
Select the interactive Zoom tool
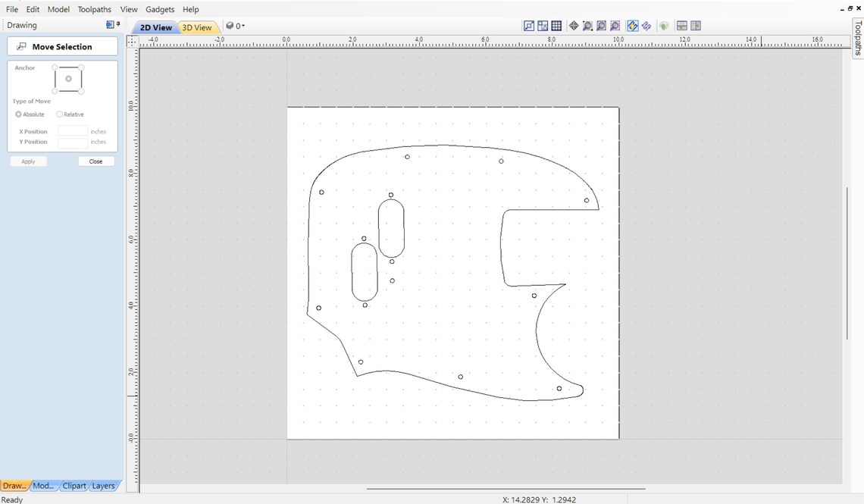(x=587, y=25)
